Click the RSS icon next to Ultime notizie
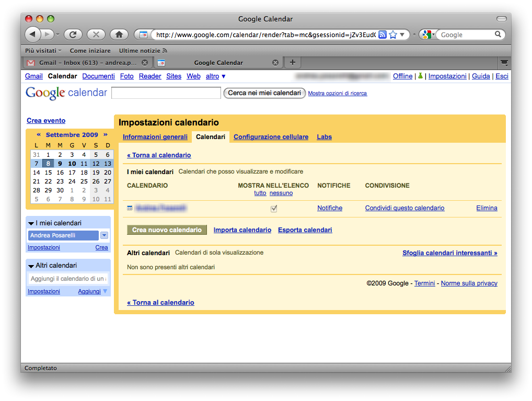 click(x=165, y=51)
